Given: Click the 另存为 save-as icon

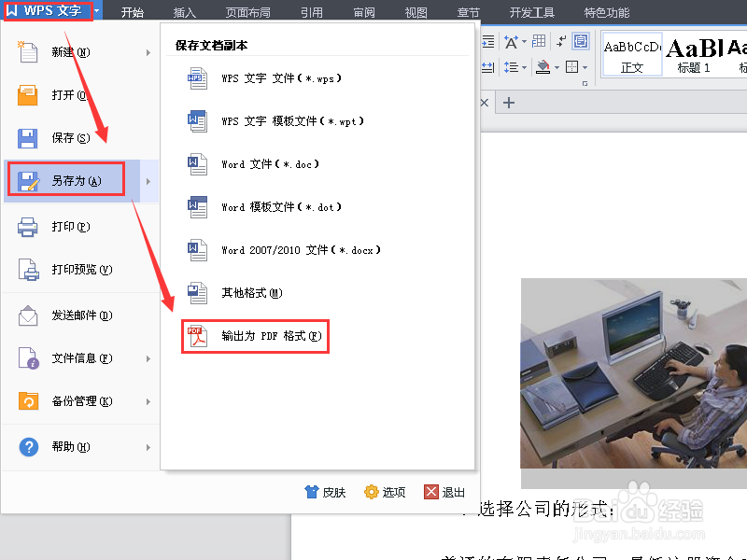Looking at the screenshot, I should [28, 181].
